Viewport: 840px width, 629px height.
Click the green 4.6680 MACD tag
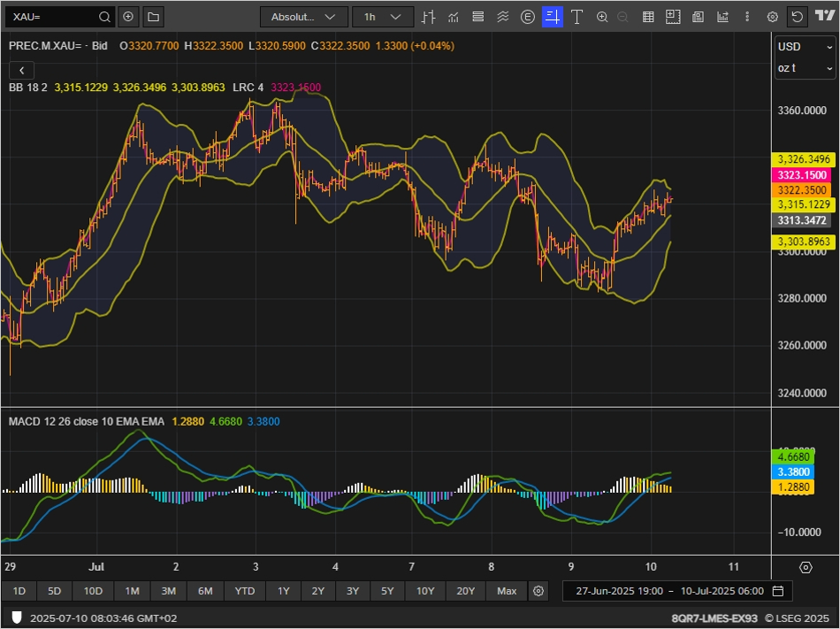coord(793,457)
